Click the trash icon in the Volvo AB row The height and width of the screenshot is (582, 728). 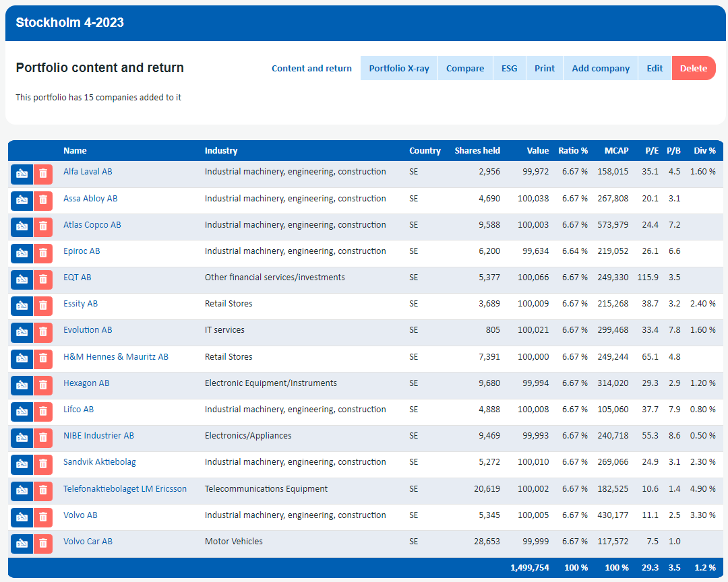coord(43,517)
